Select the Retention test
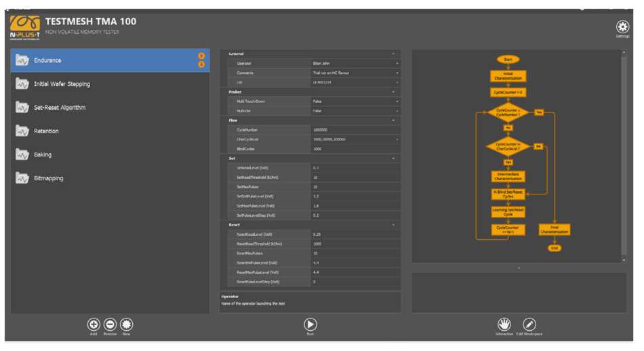The image size is (644, 351). 110,131
